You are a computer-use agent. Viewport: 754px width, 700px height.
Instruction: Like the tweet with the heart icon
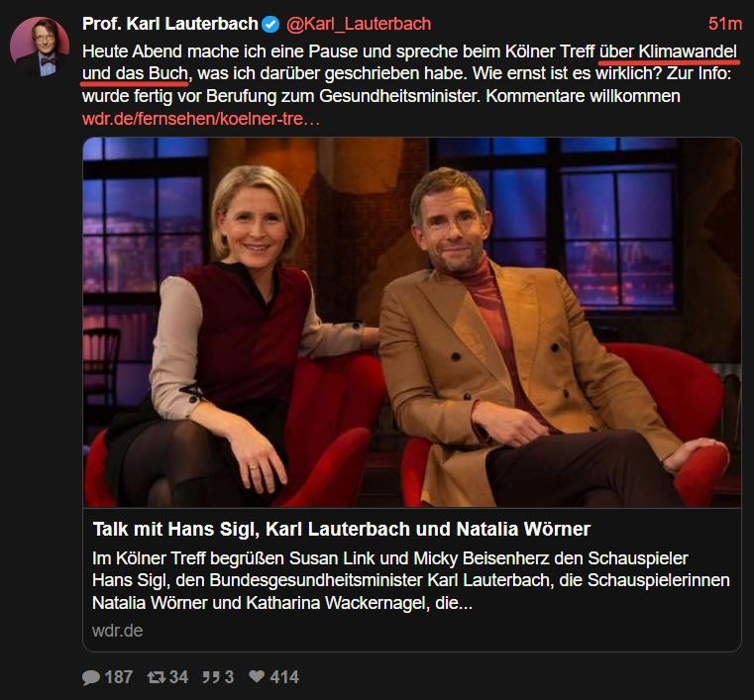point(257,676)
